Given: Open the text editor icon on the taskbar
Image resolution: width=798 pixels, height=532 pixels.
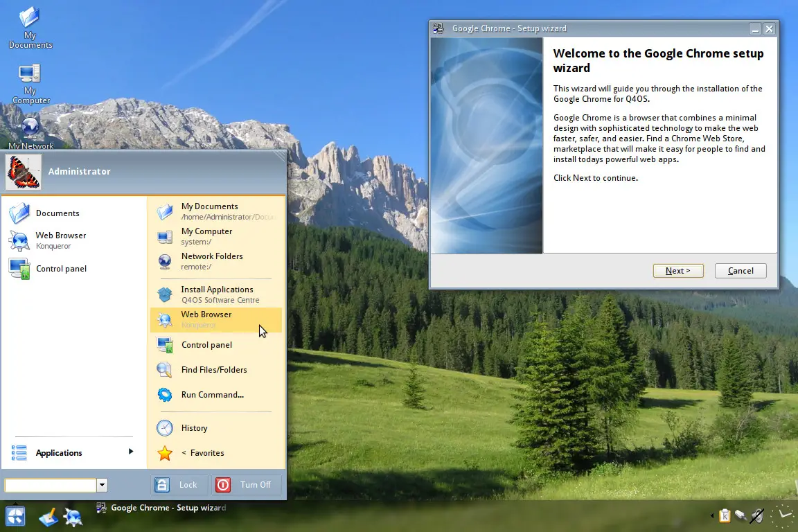Looking at the screenshot, I should click(47, 516).
